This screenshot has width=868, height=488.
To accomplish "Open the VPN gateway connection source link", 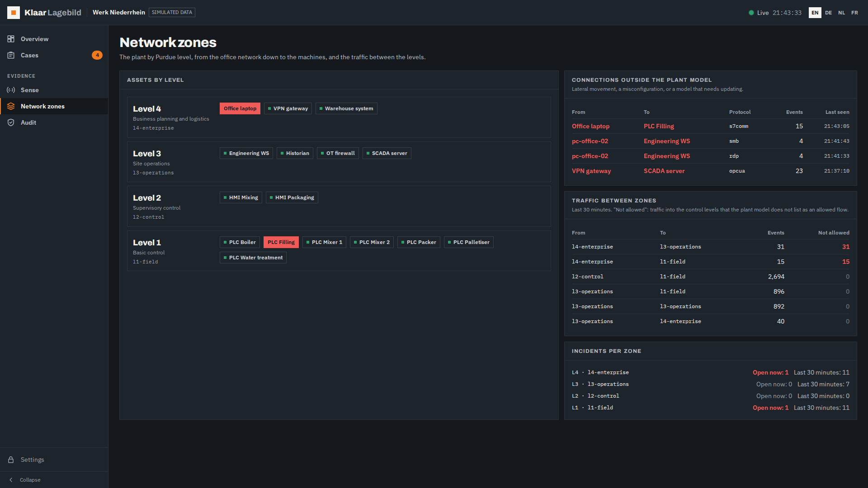I will [591, 171].
